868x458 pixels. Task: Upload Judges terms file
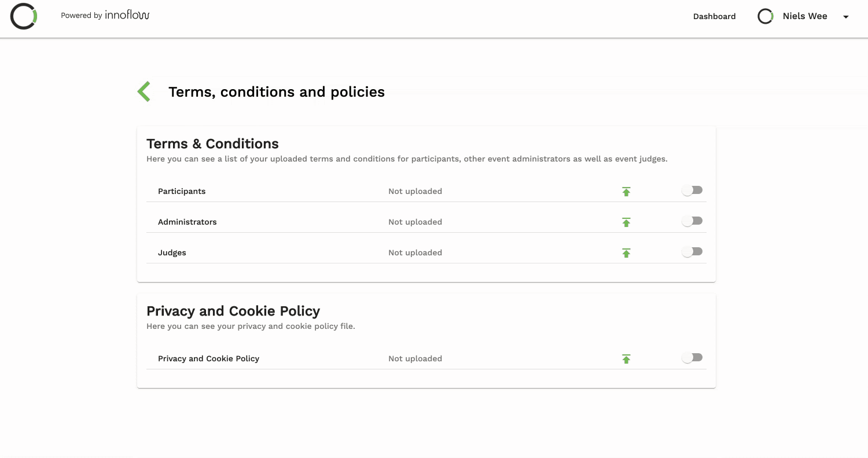626,253
